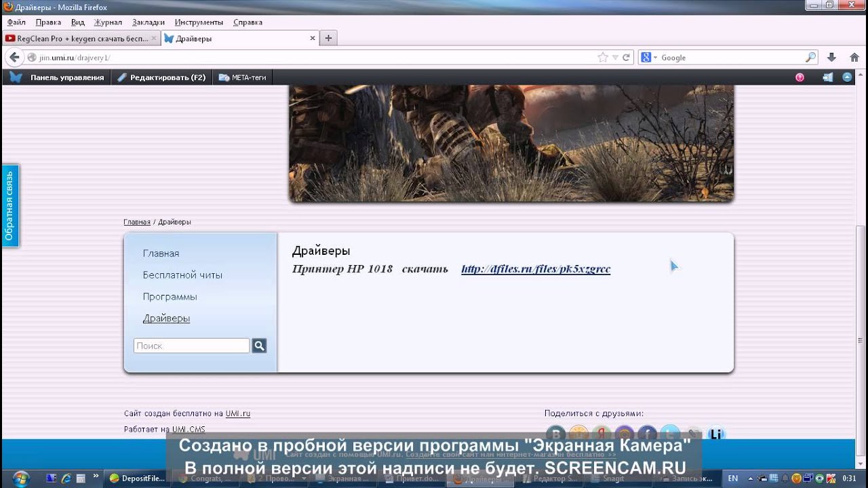Click the taskbar clock 0:31
Screen dimensions: 868x488
point(849,479)
